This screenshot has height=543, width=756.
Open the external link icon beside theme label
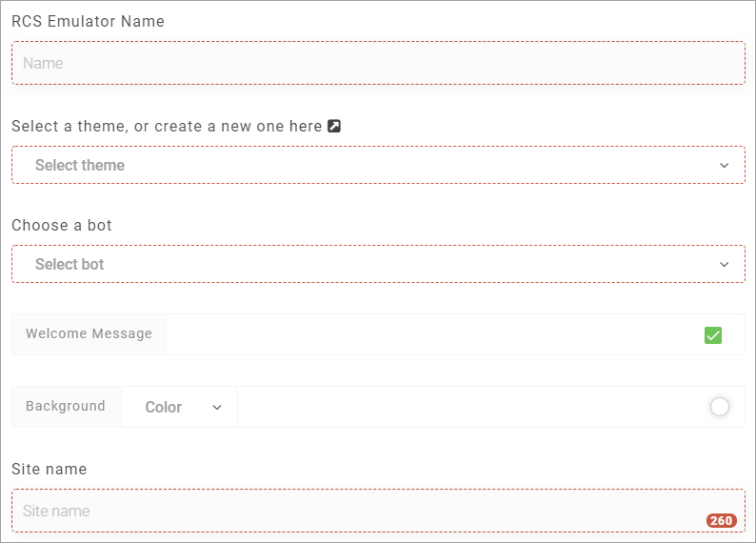point(334,126)
